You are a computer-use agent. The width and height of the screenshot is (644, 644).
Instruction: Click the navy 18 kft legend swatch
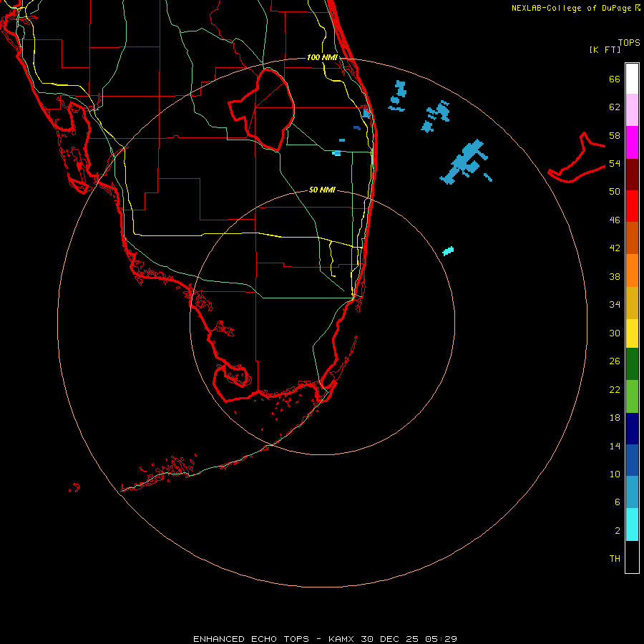632,429
